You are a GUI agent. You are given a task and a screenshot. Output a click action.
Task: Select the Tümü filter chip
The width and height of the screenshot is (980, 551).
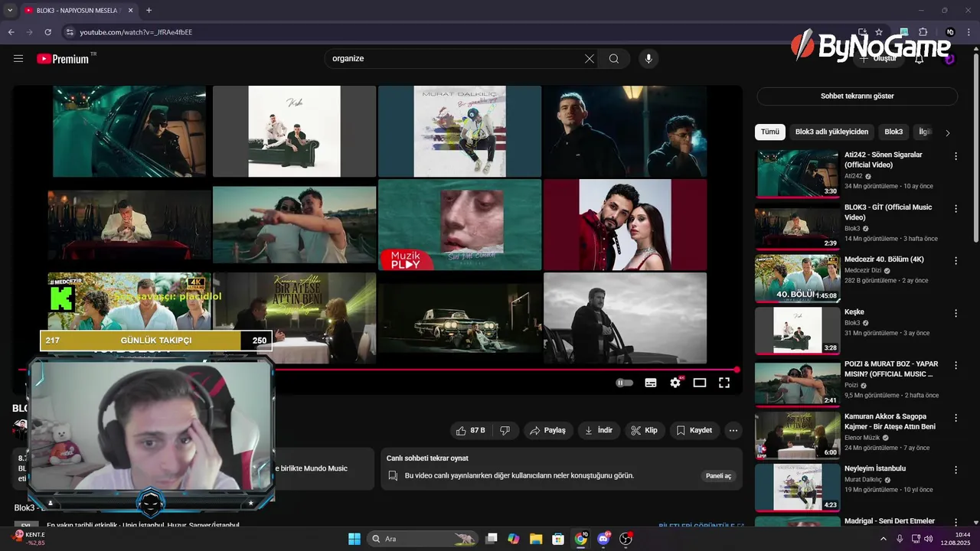click(x=770, y=132)
